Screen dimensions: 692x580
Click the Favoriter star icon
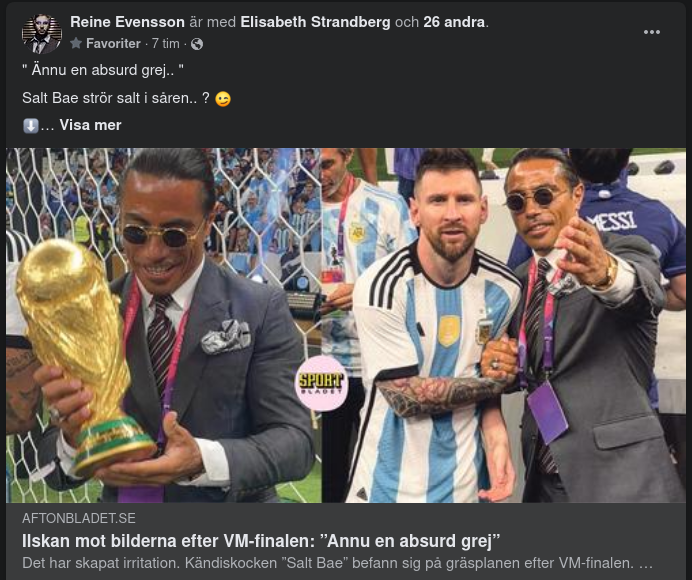pos(76,43)
